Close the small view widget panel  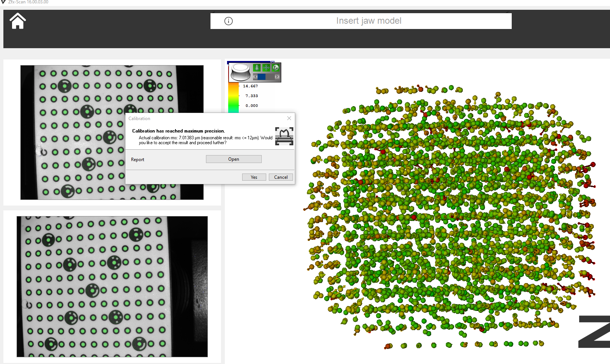[x=272, y=62]
